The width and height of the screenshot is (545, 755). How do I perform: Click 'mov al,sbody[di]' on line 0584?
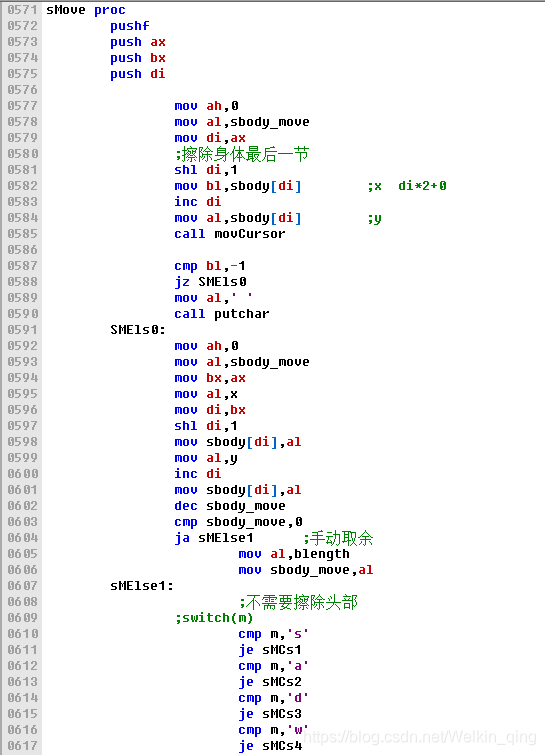pyautogui.click(x=238, y=218)
